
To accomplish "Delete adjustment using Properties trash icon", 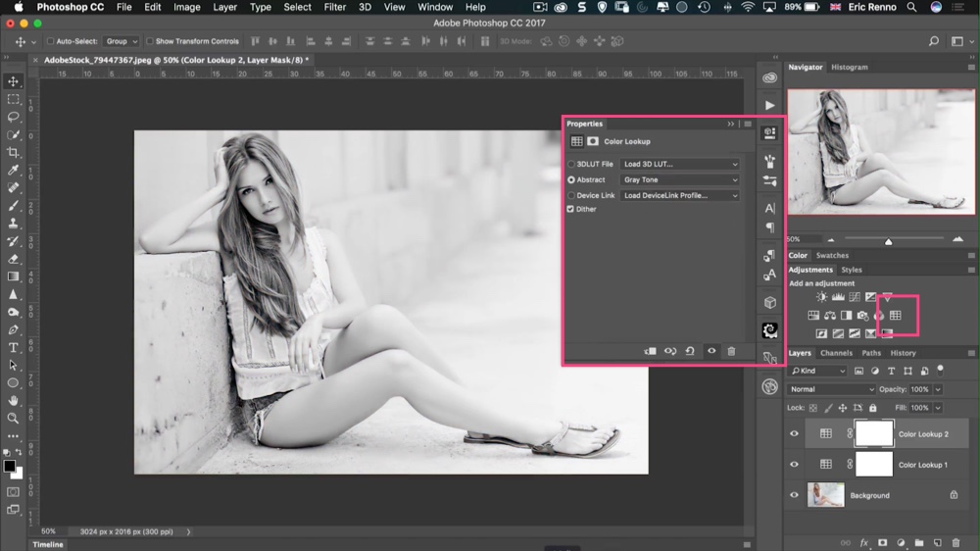I will click(731, 351).
